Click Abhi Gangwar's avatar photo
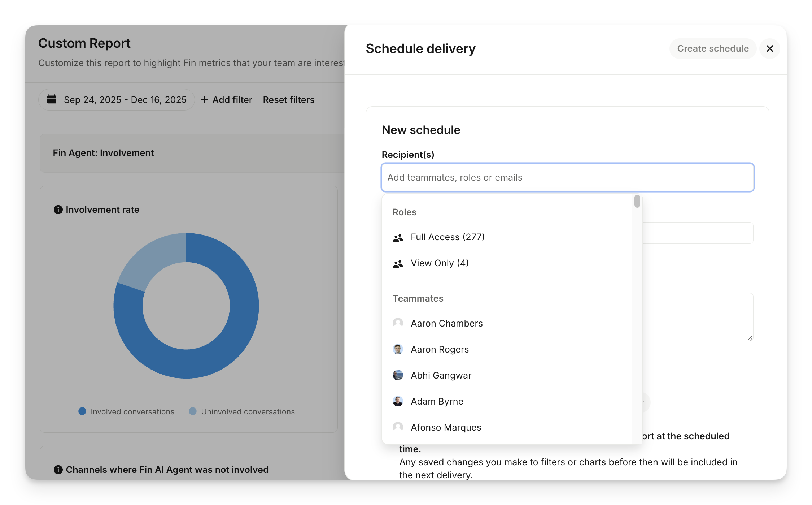Screen dimensions: 812x505 (x=398, y=375)
